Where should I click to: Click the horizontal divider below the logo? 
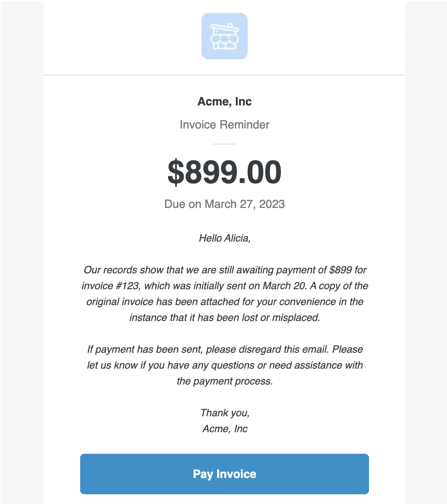(x=224, y=75)
